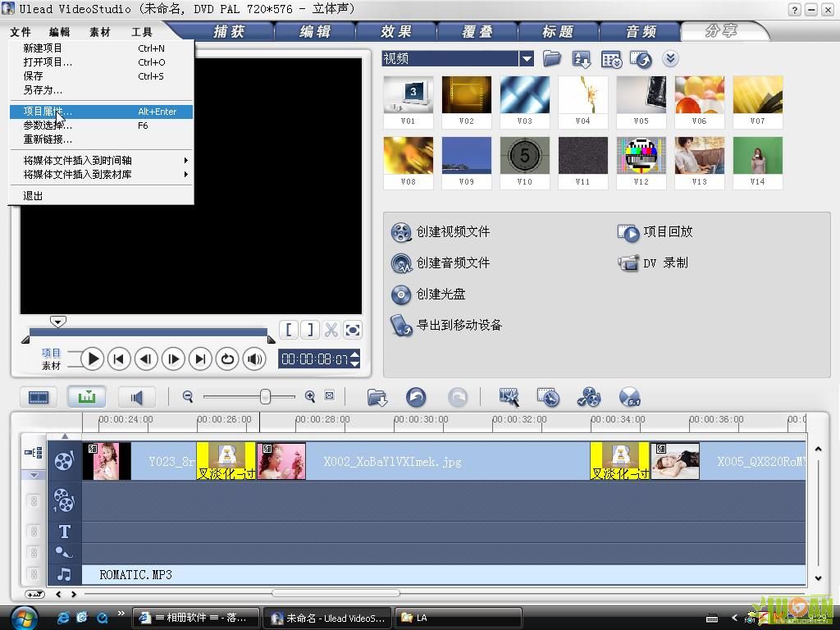Switch to the 捕获 step tab
Screen dimensions: 840x630
tap(229, 32)
